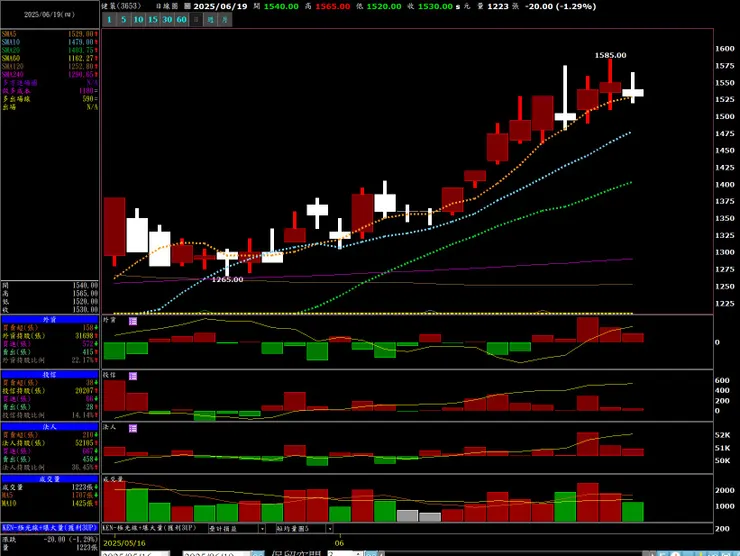Select the daily (日) chart interval button
Viewport: 740px width, 556px height.
[196, 20]
